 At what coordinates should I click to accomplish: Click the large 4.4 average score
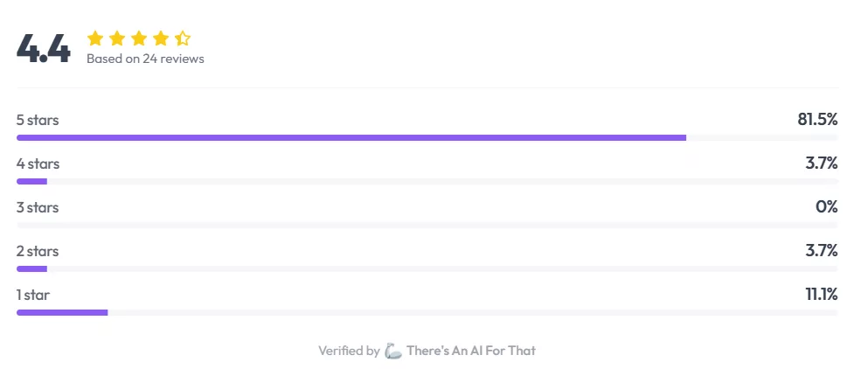tap(44, 49)
